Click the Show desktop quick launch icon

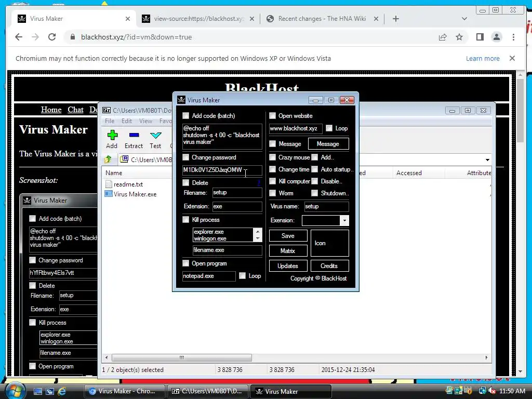(37, 391)
